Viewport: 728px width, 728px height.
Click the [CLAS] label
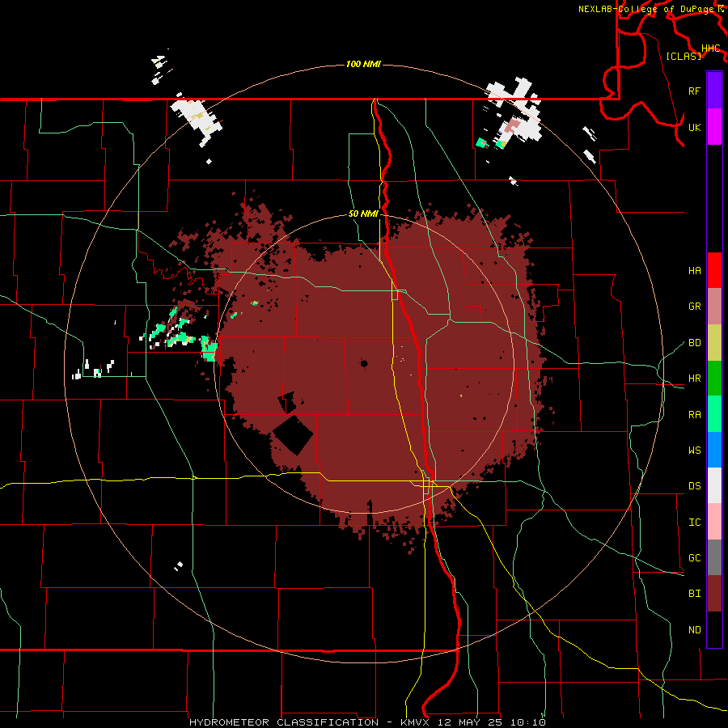pos(684,56)
